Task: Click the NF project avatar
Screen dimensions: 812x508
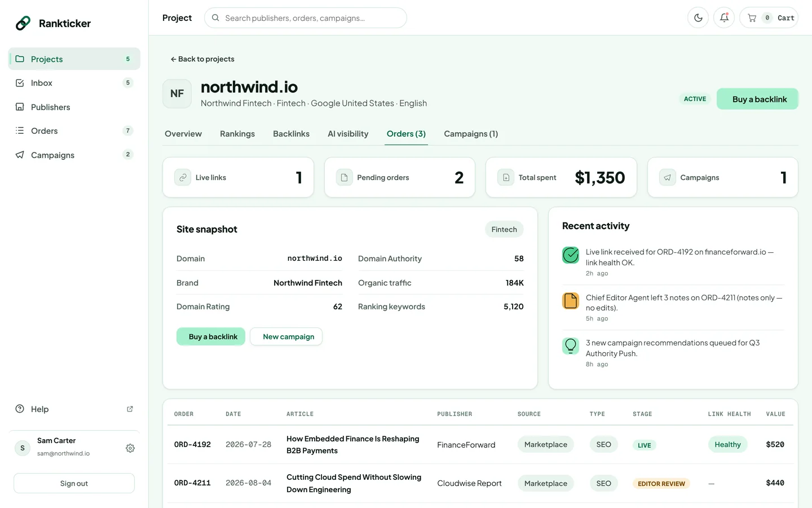Action: click(x=177, y=94)
